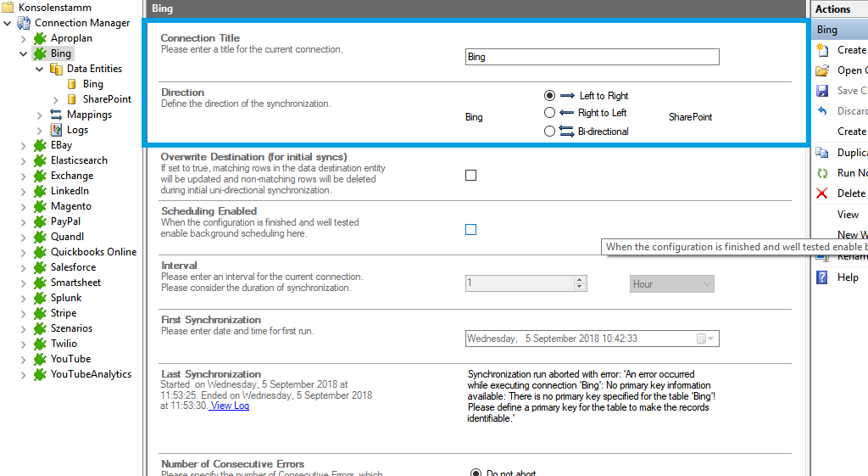Viewport: 868px width, 476px height.
Task: Open the Hour interval unit dropdown
Action: coord(671,284)
